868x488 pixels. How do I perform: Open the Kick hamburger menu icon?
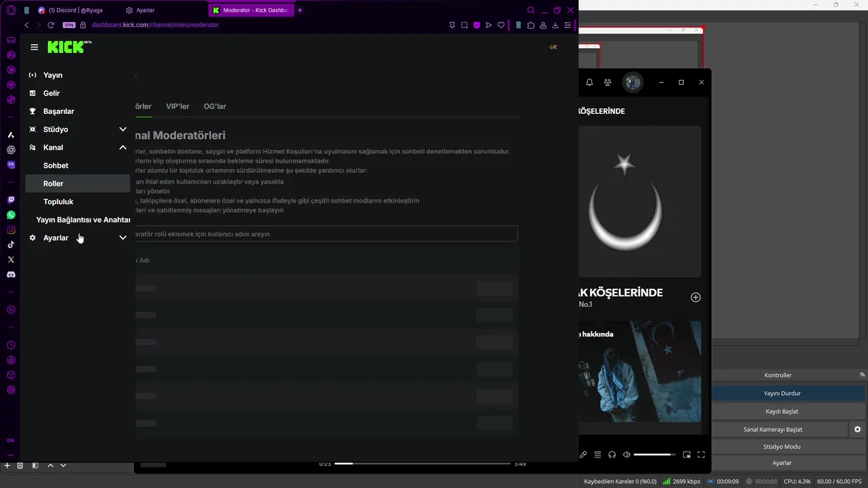35,47
